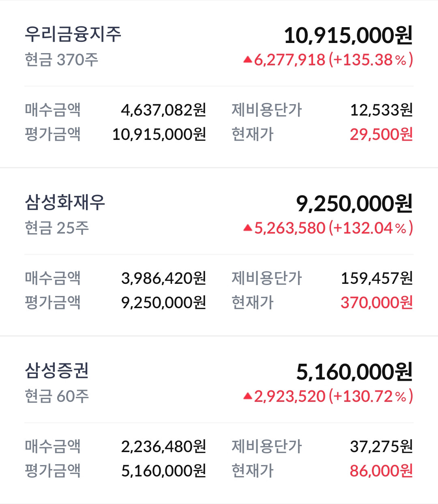The image size is (438, 504).
Task: Open the 삼성증권 stock name
Action: (x=57, y=371)
